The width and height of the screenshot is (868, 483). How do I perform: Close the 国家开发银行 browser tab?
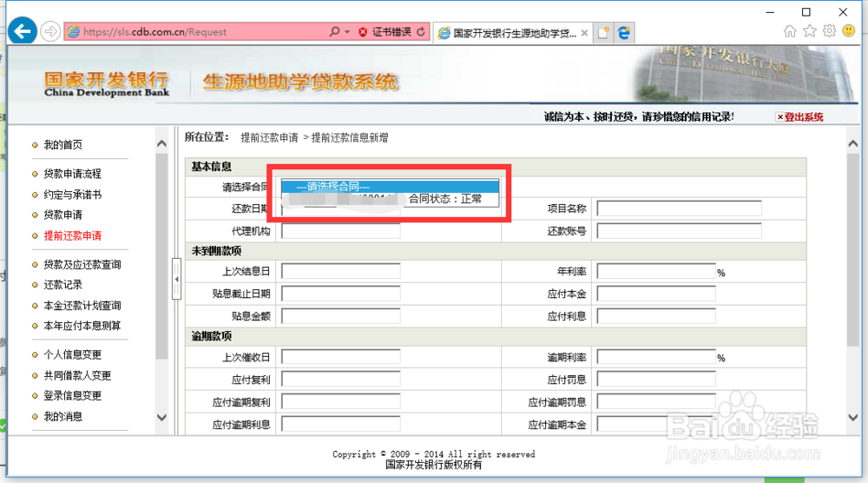[584, 33]
